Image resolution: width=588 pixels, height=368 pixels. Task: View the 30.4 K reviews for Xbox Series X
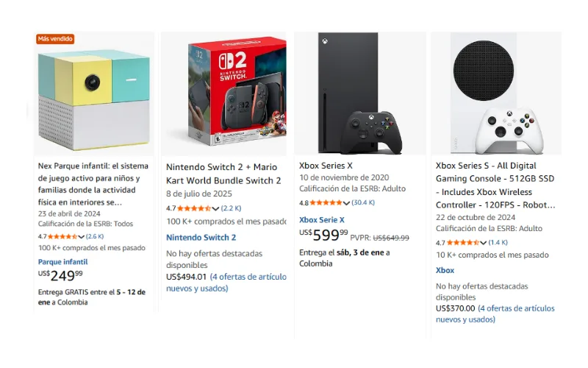coord(363,202)
